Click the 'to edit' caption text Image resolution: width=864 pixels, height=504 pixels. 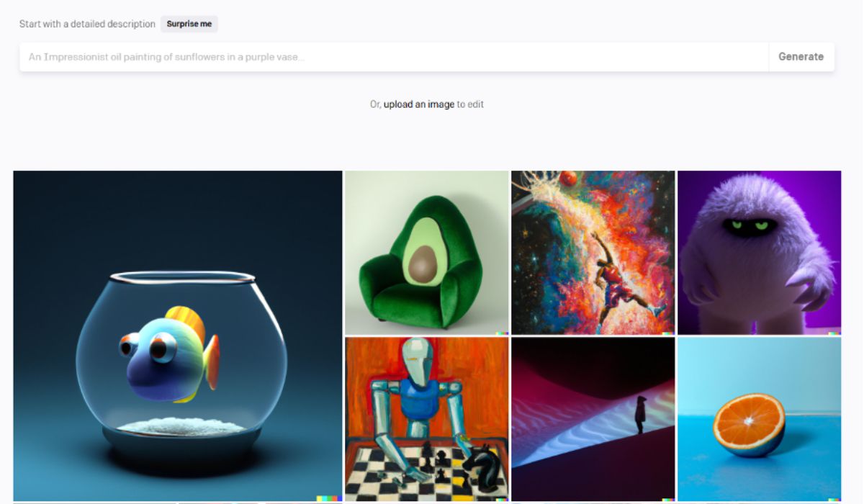(x=470, y=104)
